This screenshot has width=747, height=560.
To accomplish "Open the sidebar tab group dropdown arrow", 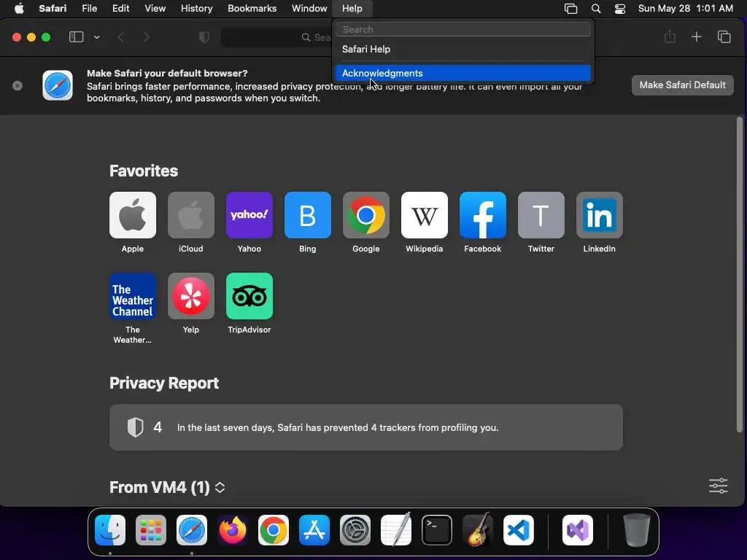I will (97, 37).
